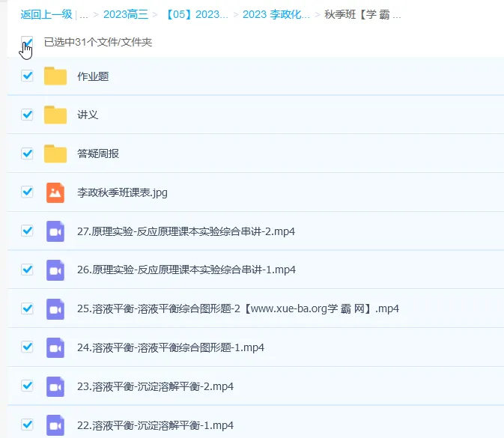Click video icon of 24.溶液平衡 file
Image resolution: width=504 pixels, height=438 pixels.
pyautogui.click(x=55, y=347)
